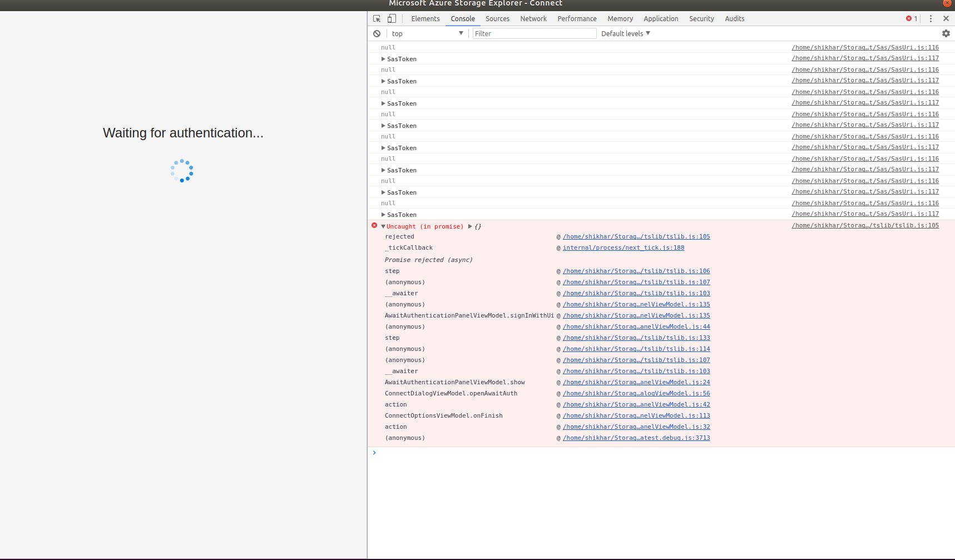This screenshot has height=560, width=955.
Task: Click the authentication loading spinner
Action: [182, 171]
